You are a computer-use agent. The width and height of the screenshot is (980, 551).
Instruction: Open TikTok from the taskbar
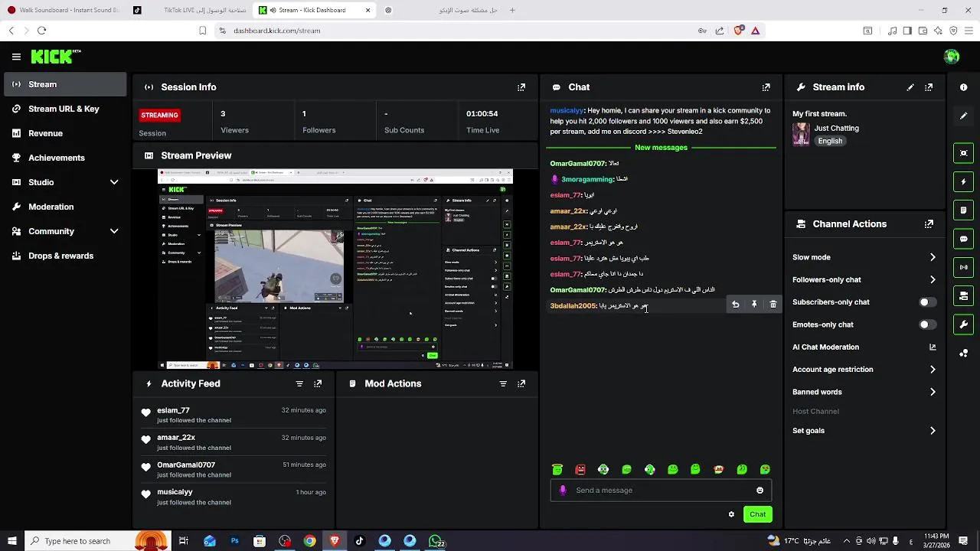click(360, 541)
